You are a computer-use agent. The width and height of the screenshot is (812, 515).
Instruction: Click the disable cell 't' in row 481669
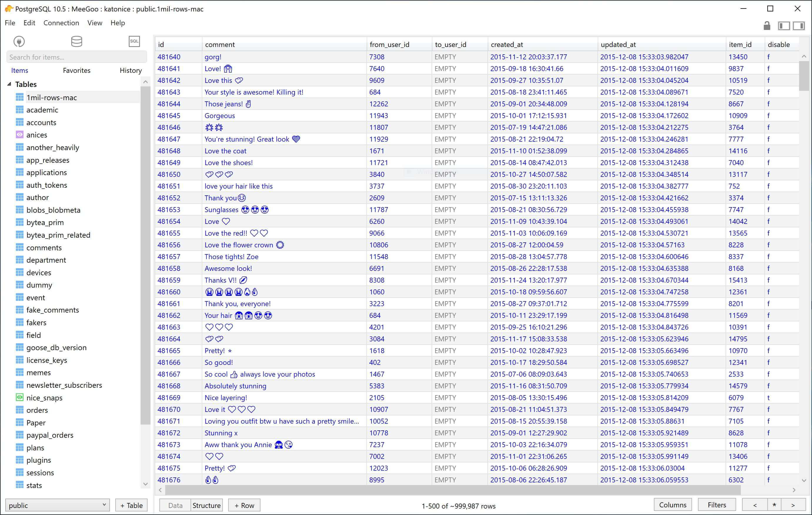pos(782,397)
